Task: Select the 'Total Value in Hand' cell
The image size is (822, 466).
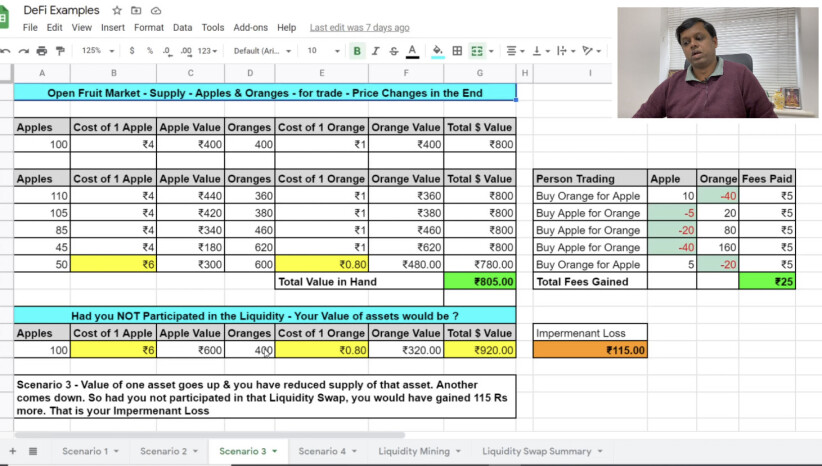Action: tap(359, 281)
